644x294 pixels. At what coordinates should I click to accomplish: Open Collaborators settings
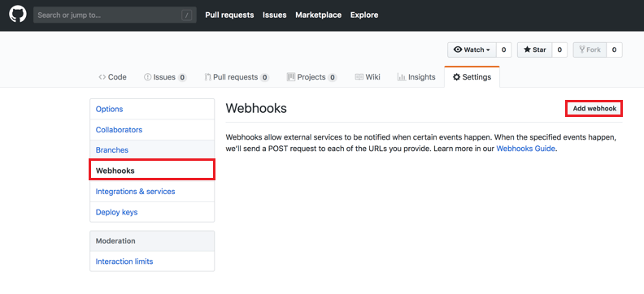coord(152,130)
